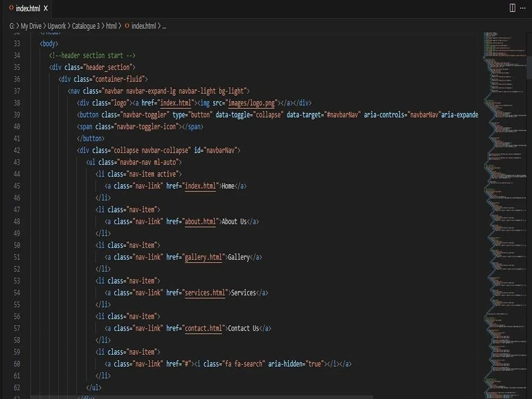Click the About Us link text
This screenshot has height=399, width=532.
[234, 221]
